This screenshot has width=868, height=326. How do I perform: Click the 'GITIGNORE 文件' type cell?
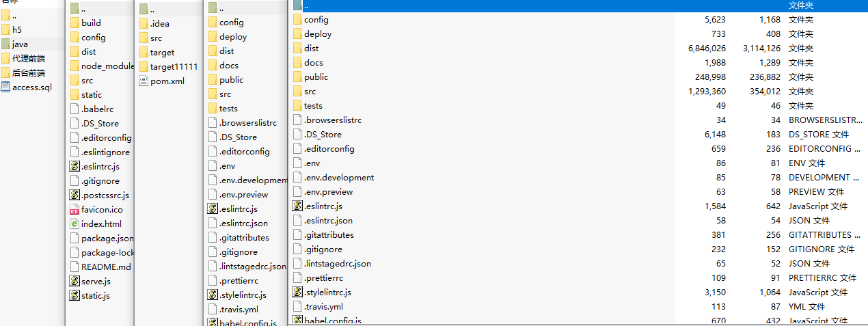(x=822, y=249)
